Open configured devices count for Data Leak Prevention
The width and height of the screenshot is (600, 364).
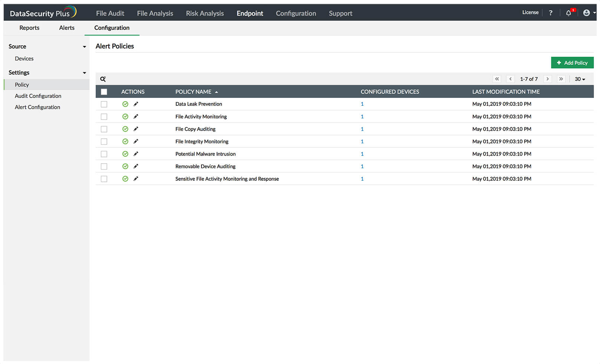(x=362, y=104)
